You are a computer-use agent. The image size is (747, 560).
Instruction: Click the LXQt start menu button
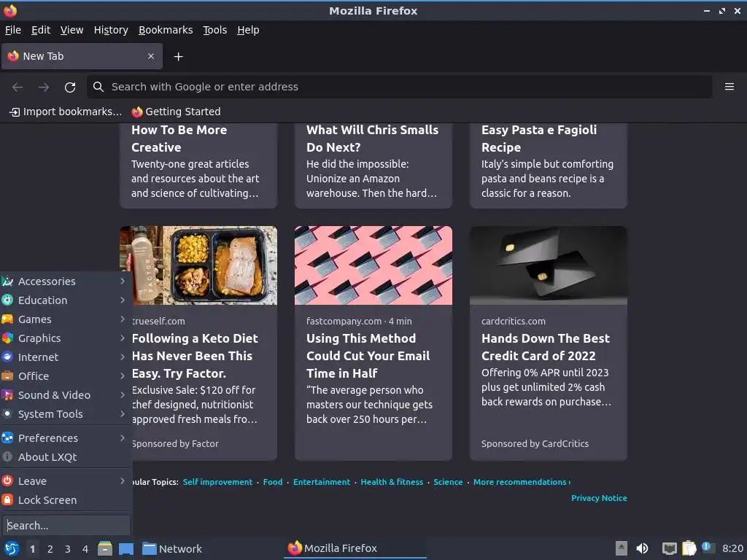12,548
